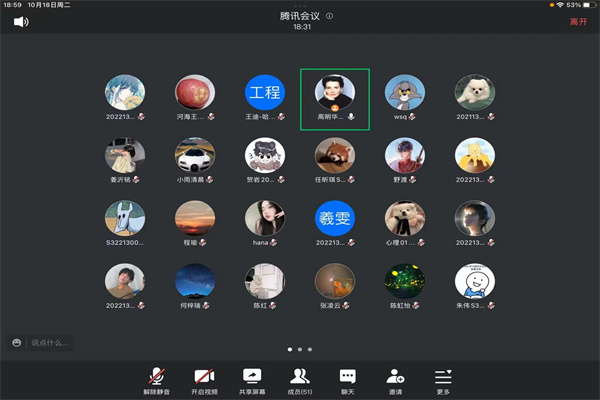
Task: Select the hana participant avatar
Action: 265,219
